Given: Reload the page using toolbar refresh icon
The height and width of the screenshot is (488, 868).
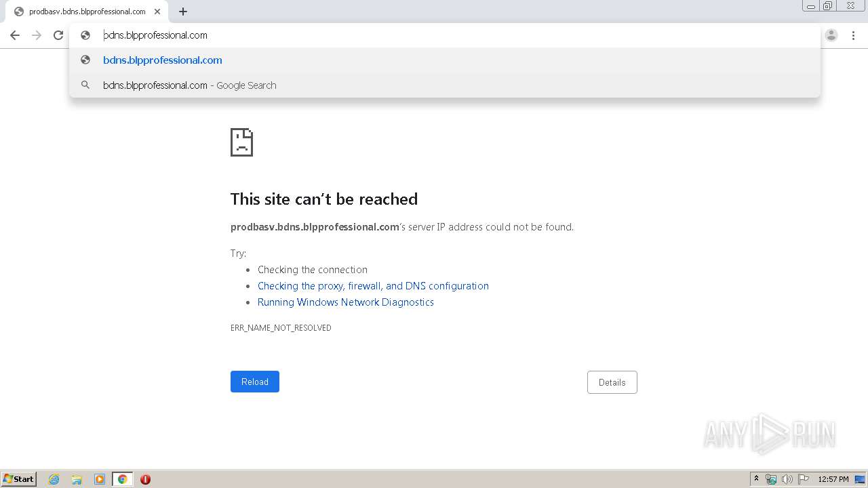Looking at the screenshot, I should point(58,35).
